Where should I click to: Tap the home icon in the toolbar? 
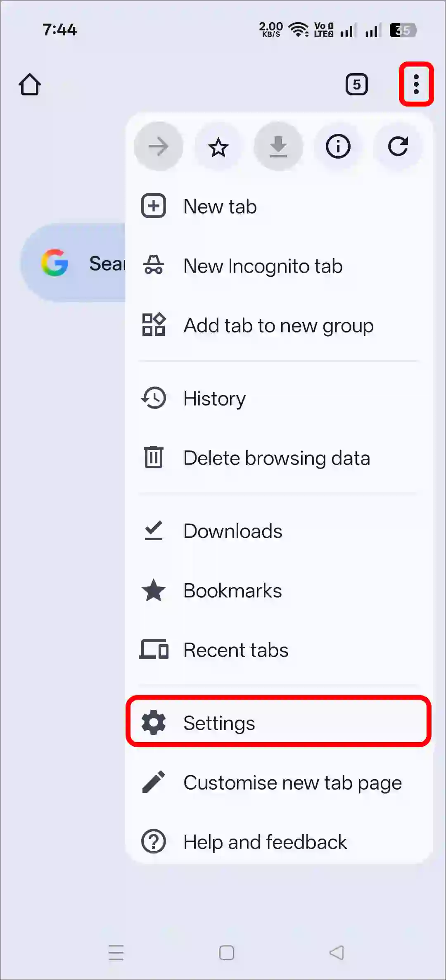(x=30, y=84)
